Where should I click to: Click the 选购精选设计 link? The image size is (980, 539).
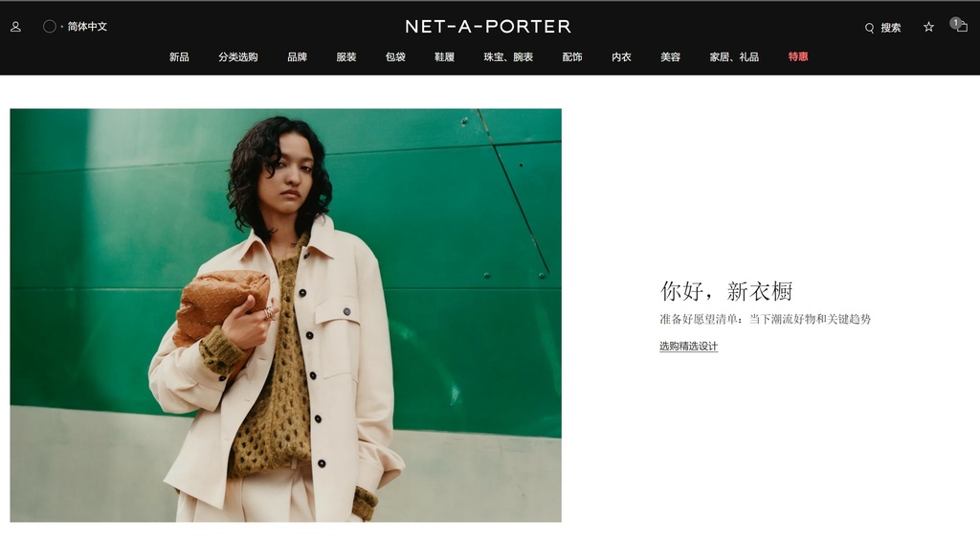688,346
